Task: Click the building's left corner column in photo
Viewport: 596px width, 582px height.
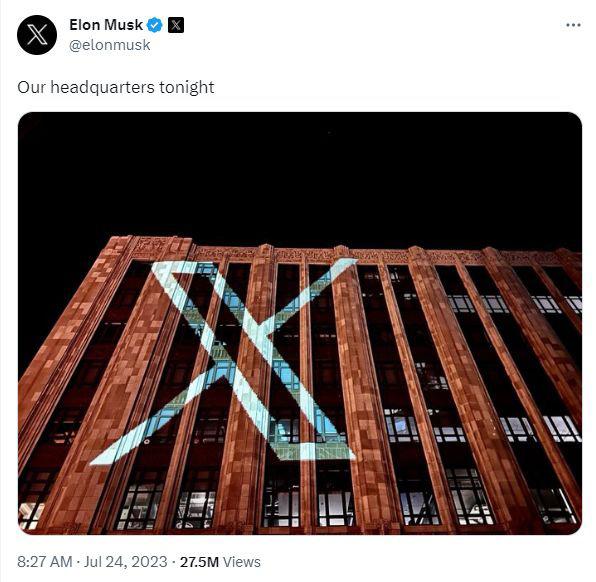Action: [x=72, y=342]
